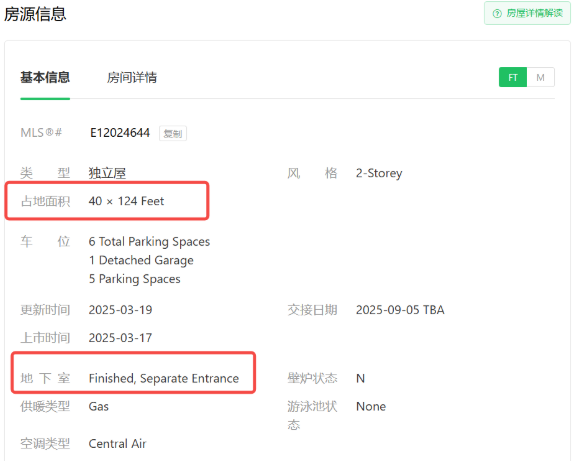Click the 房源信息 section heading

(x=35, y=14)
